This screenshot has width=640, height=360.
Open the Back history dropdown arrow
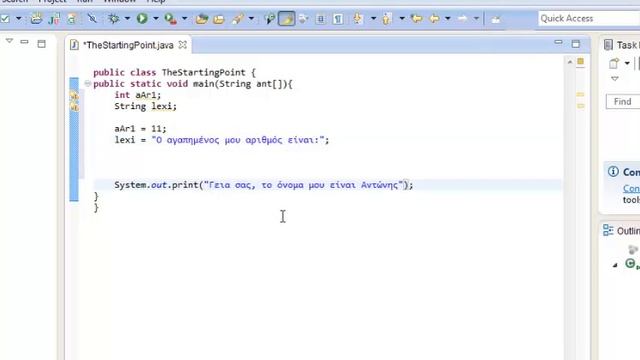(448, 18)
